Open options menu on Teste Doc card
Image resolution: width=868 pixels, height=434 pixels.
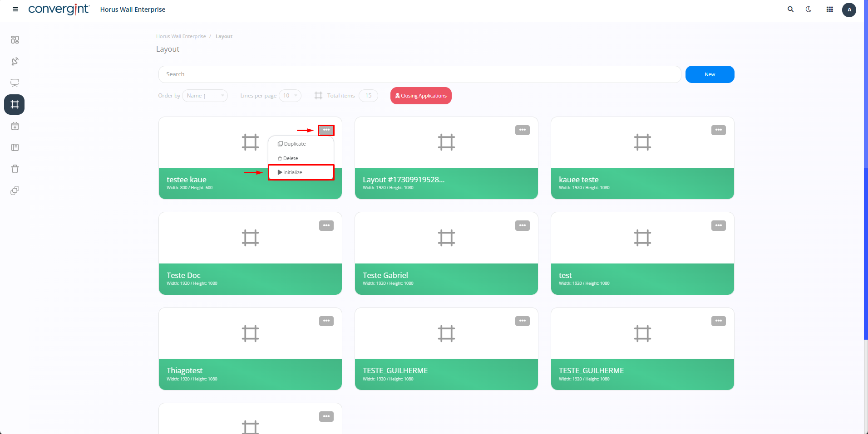click(326, 225)
